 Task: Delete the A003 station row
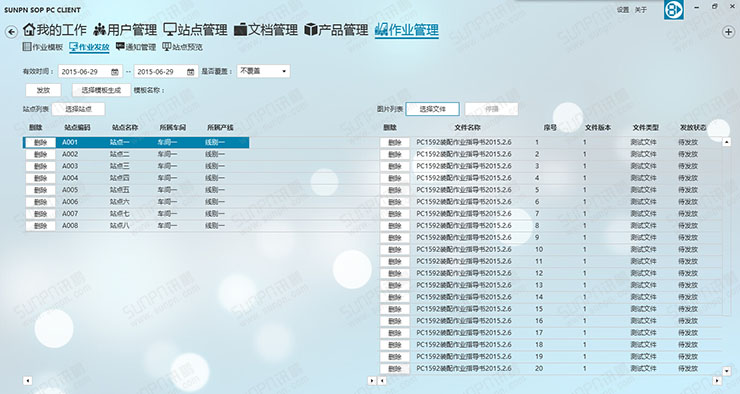(41, 166)
